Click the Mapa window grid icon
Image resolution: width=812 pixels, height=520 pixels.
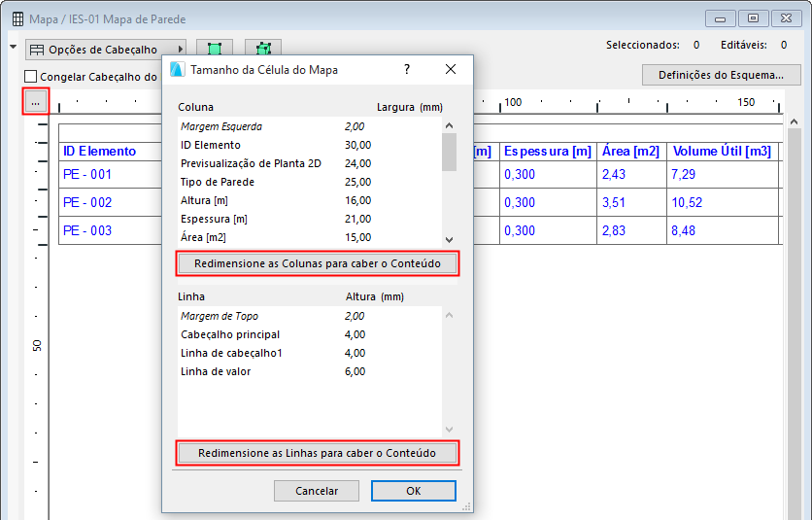click(17, 19)
